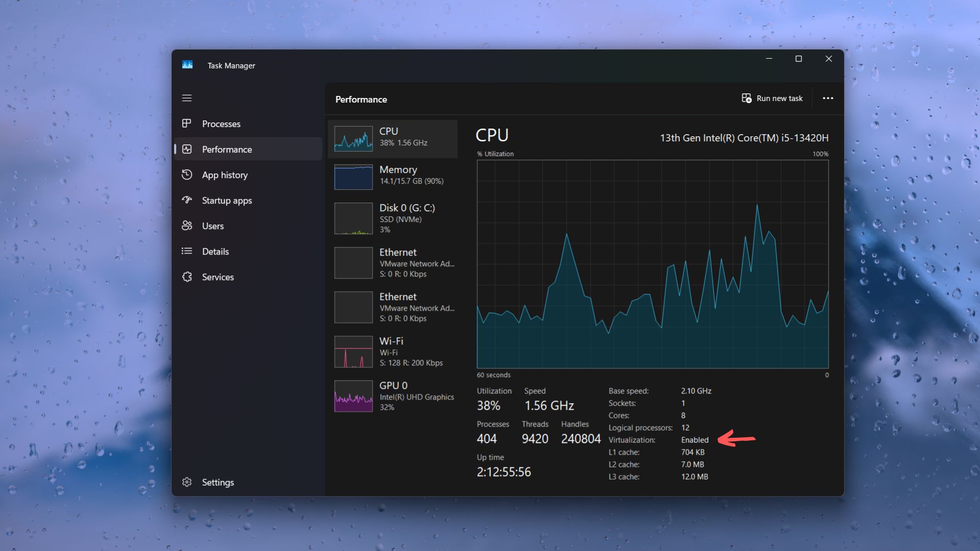Screen dimensions: 980x551
Task: Click the Details list icon
Action: 187,251
